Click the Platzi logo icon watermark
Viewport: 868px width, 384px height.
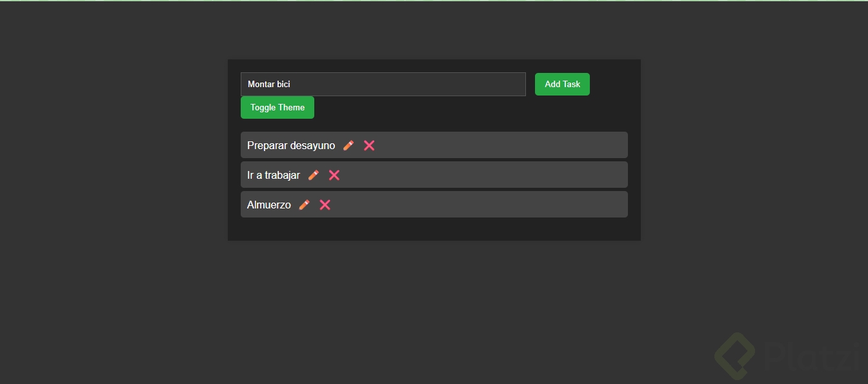(735, 356)
